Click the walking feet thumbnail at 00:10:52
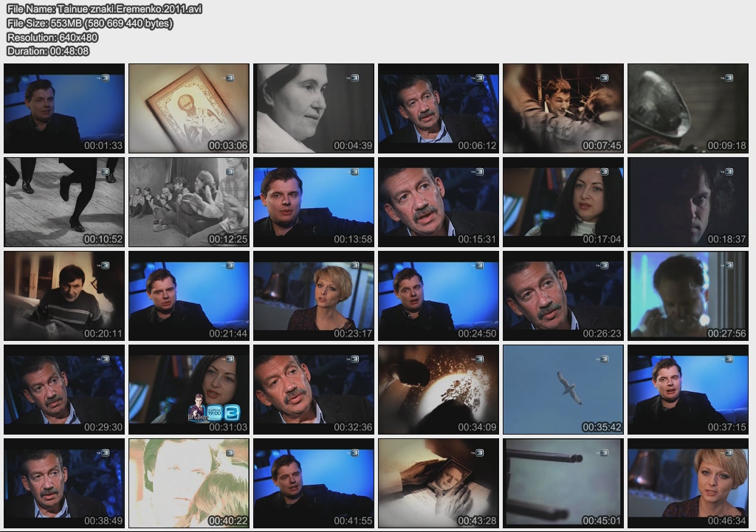756x532 pixels. pyautogui.click(x=64, y=201)
